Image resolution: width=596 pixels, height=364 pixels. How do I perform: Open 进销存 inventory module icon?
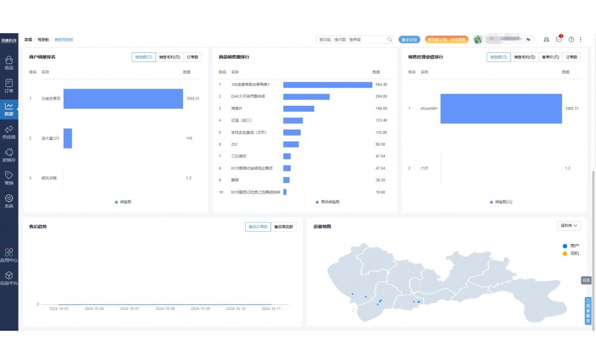(9, 154)
